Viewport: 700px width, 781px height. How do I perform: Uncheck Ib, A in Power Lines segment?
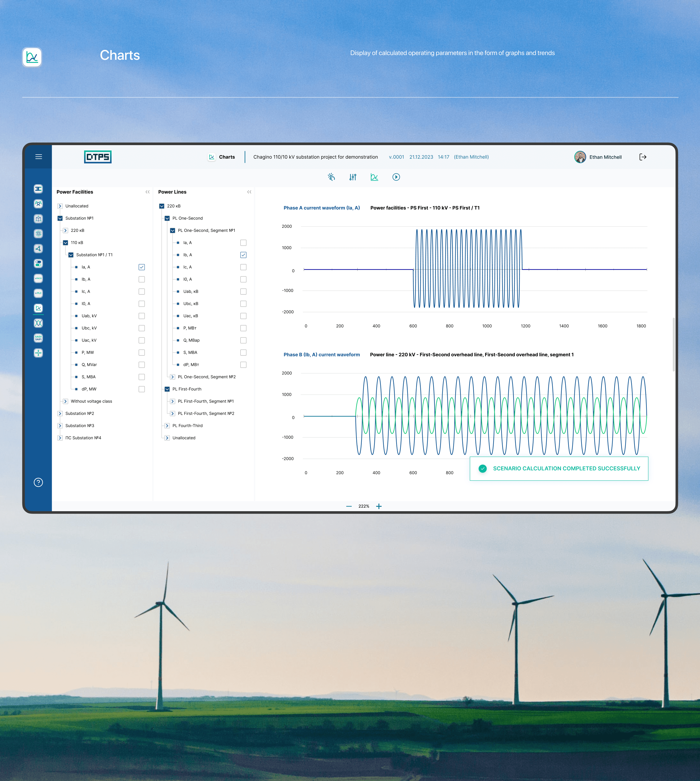click(x=243, y=255)
